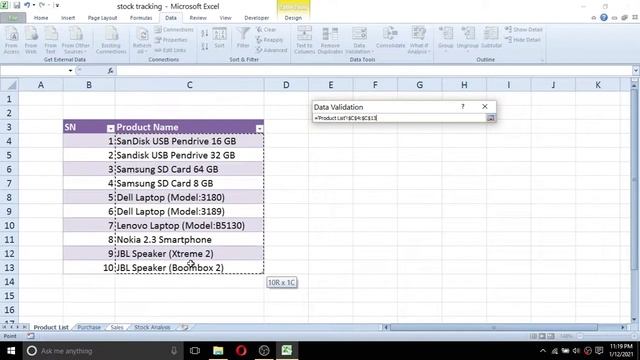Open the table Design tab
Viewport: 640px width, 360px height.
point(293,18)
